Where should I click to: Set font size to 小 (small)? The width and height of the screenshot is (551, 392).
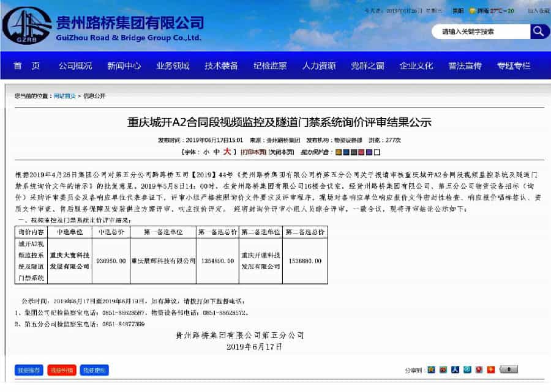pyautogui.click(x=206, y=152)
